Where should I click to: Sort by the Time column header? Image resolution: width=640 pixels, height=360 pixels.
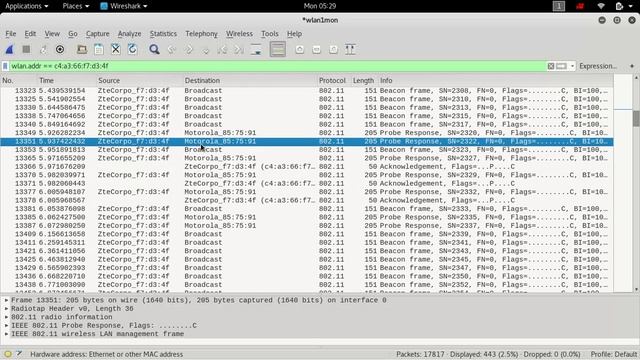67,80
